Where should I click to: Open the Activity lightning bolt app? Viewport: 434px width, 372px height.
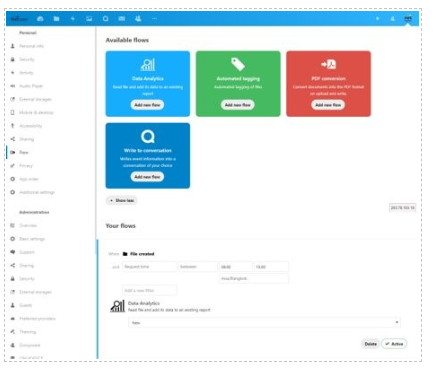coord(73,19)
